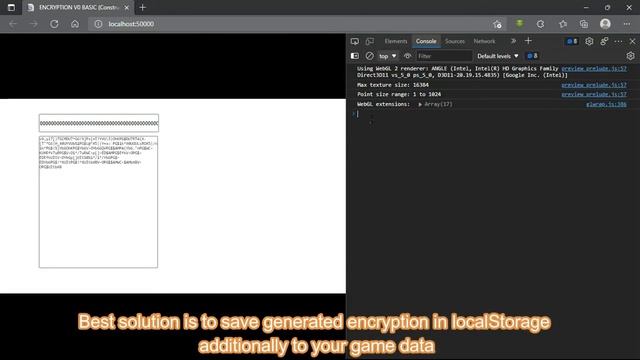The image size is (640, 360).
Task: Click the text input filled with zeros
Action: (99, 123)
